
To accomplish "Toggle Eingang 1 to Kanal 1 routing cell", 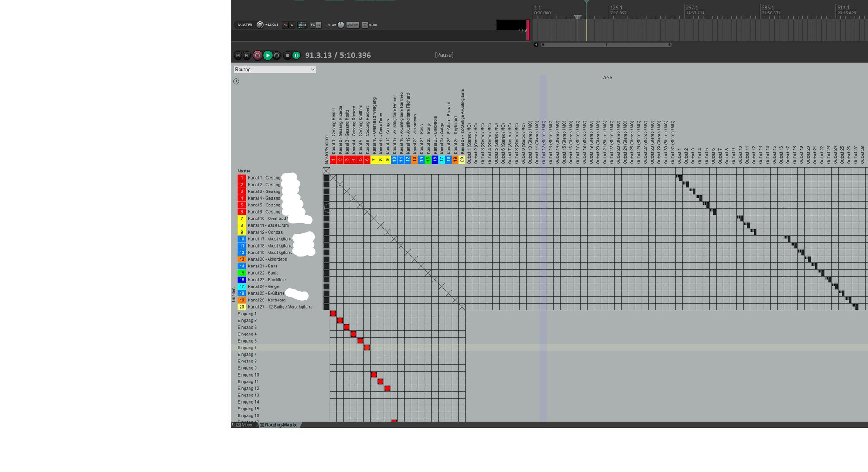I will click(x=333, y=314).
